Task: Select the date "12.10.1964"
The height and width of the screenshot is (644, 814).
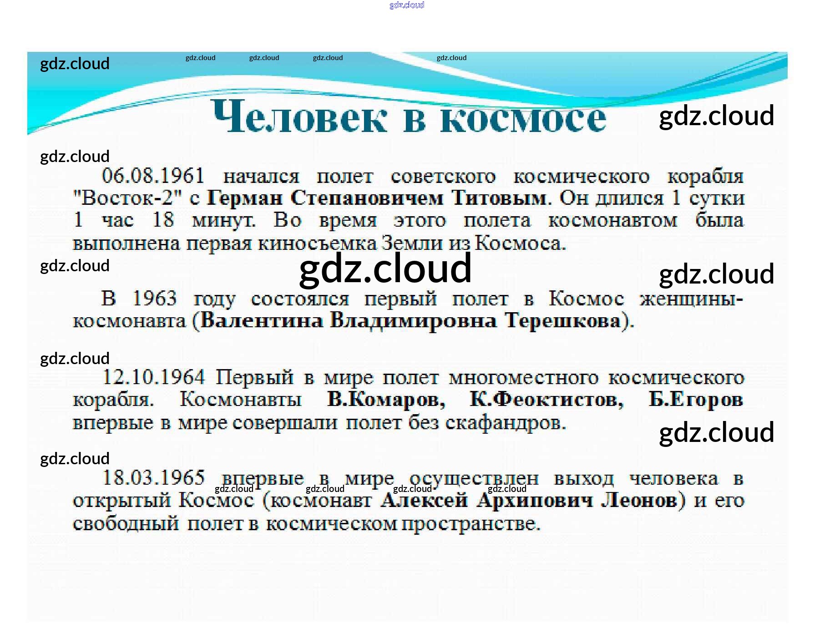Action: (153, 377)
